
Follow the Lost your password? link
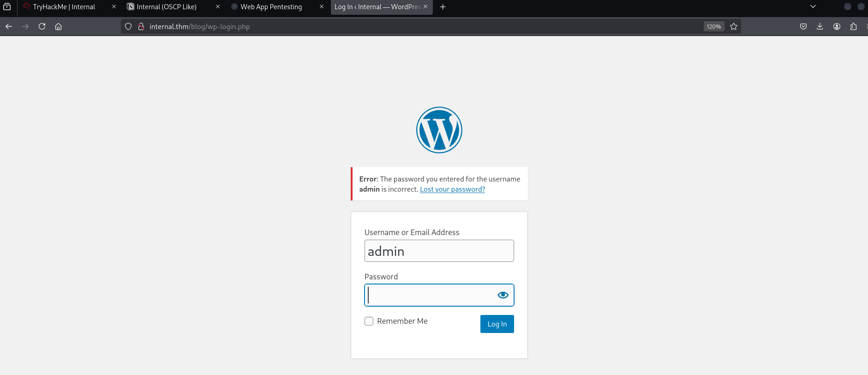click(452, 189)
